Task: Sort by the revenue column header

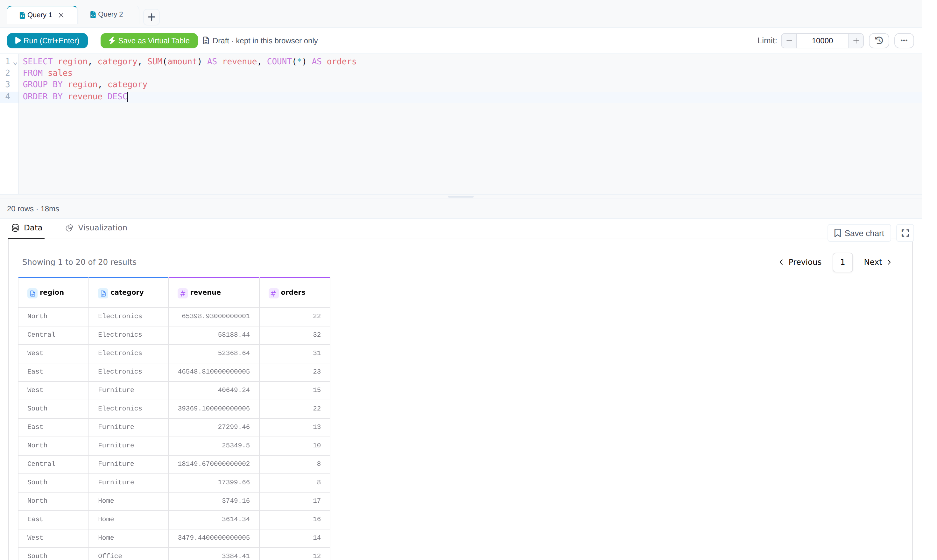Action: 214,292
